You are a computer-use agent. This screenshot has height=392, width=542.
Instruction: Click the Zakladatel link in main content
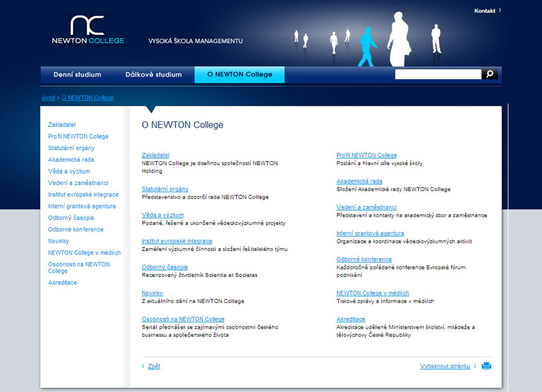[x=156, y=156]
